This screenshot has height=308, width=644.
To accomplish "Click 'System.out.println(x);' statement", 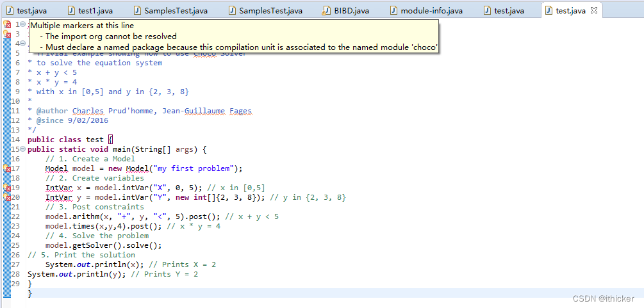I will pyautogui.click(x=94, y=264).
